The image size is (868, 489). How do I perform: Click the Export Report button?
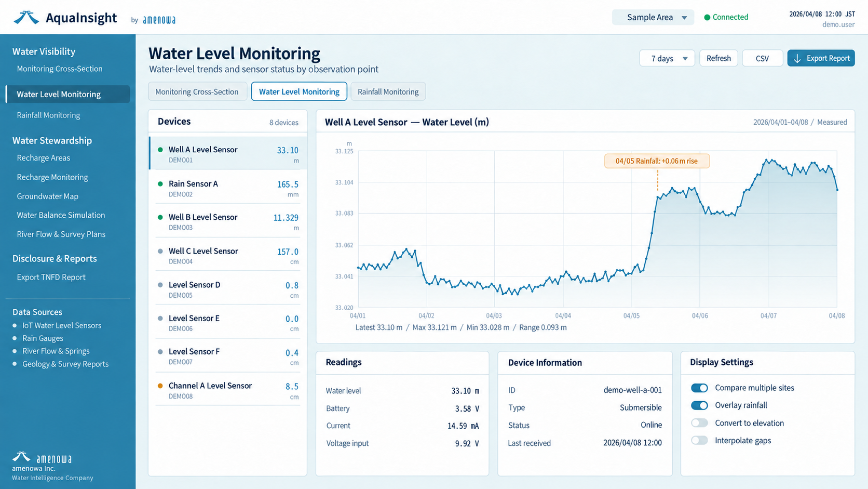pyautogui.click(x=821, y=58)
